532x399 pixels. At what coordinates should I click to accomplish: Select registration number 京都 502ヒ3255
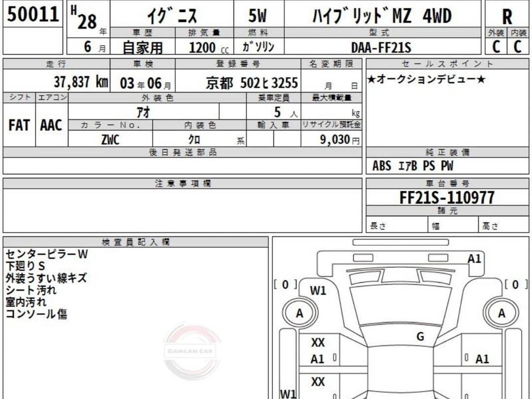[252, 83]
